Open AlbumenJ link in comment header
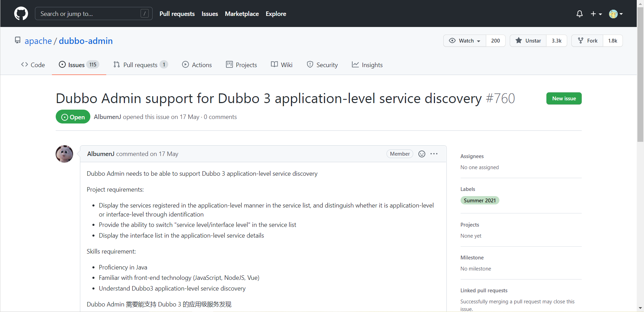Screen dimensions: 644x312 tap(101, 154)
